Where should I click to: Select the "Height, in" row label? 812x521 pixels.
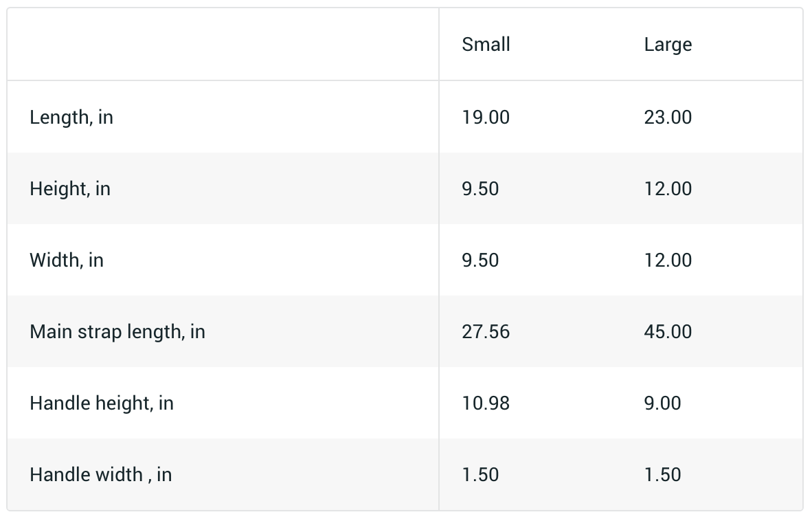[x=70, y=189]
